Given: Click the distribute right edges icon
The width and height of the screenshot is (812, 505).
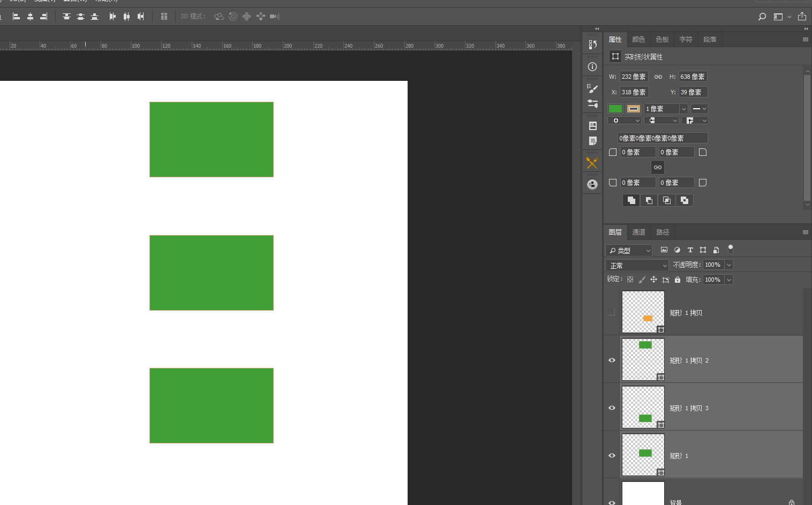Looking at the screenshot, I should pyautogui.click(x=140, y=17).
